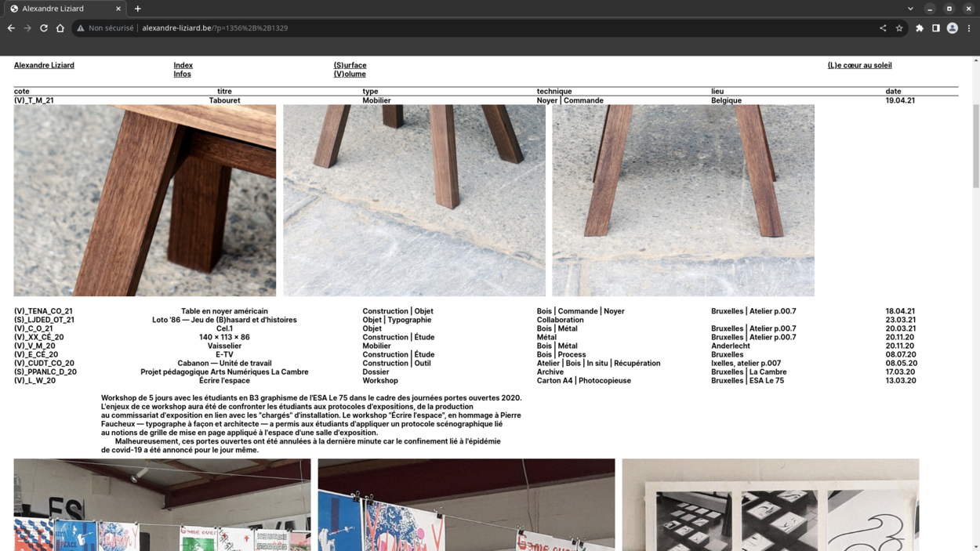Expand the Table en noyer américain row
Image resolution: width=980 pixels, height=551 pixels.
(224, 311)
